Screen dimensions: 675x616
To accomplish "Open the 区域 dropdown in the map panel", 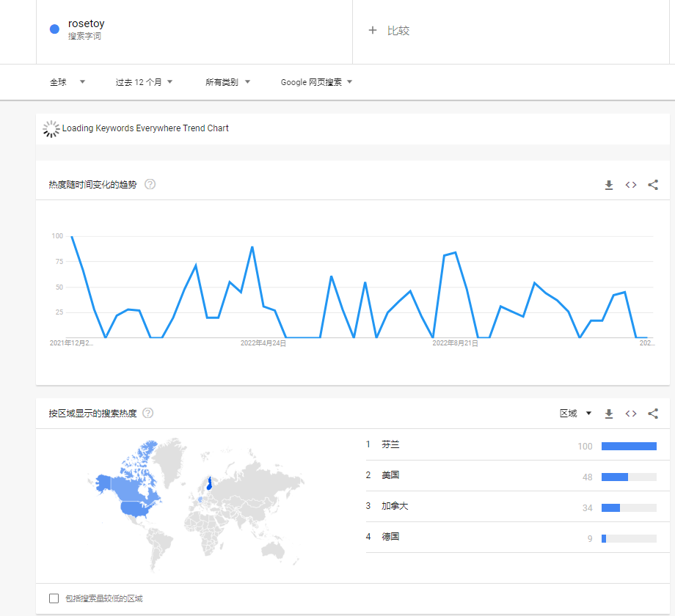I will (x=575, y=414).
